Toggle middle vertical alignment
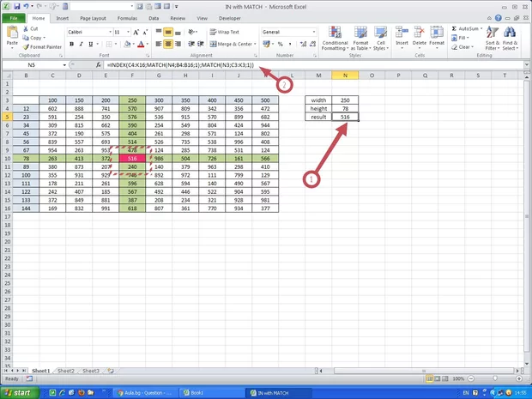The image size is (532, 399). (x=168, y=33)
